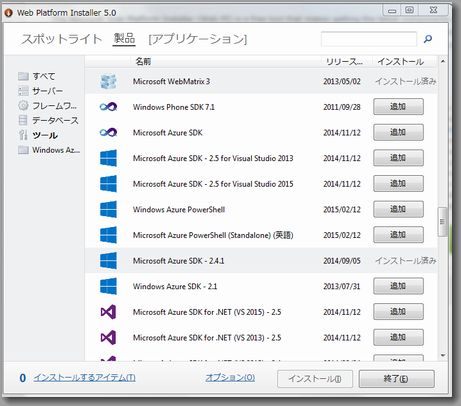The height and width of the screenshot is (406, 461).
Task: Focus the search input field
Action: click(369, 39)
